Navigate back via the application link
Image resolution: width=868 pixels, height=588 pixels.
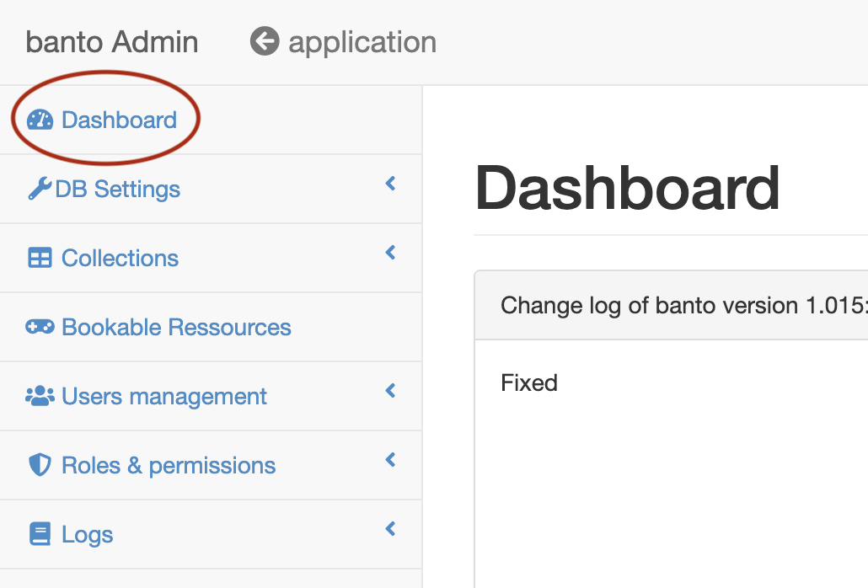pos(362,41)
